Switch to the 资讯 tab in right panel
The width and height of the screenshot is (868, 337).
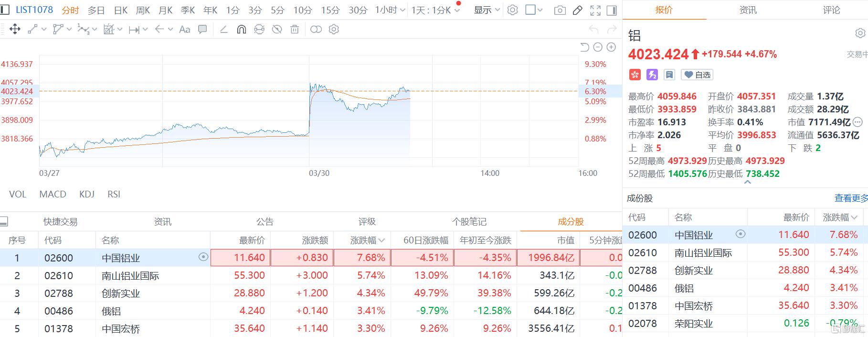(x=748, y=10)
